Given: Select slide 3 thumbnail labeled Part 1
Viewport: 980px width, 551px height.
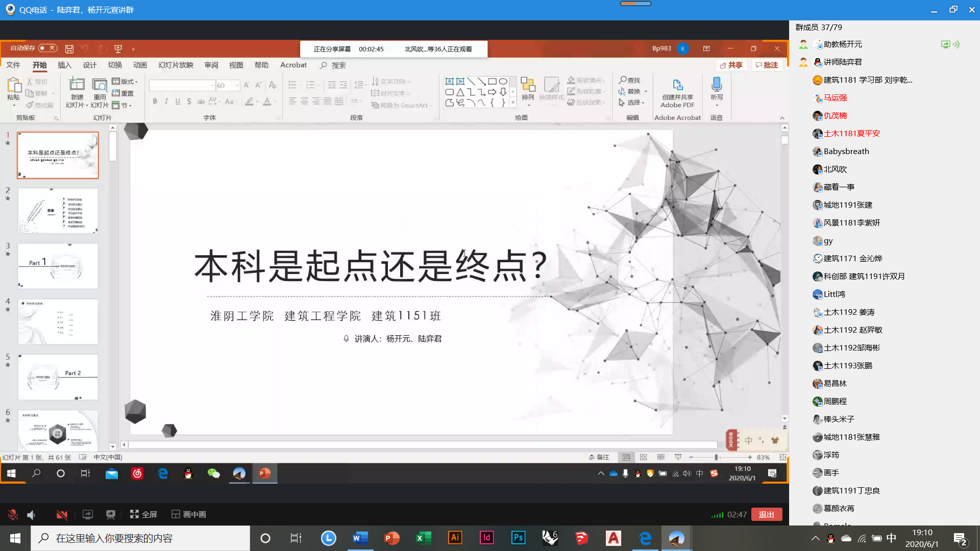Looking at the screenshot, I should [58, 266].
